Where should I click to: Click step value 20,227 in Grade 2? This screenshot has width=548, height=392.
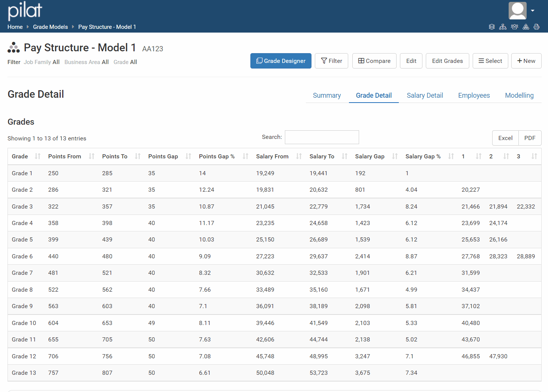tap(470, 190)
